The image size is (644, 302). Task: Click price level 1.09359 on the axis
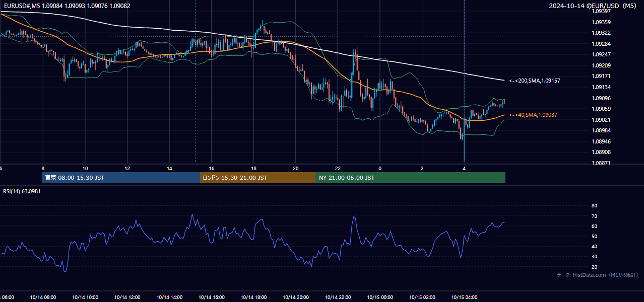pos(601,22)
